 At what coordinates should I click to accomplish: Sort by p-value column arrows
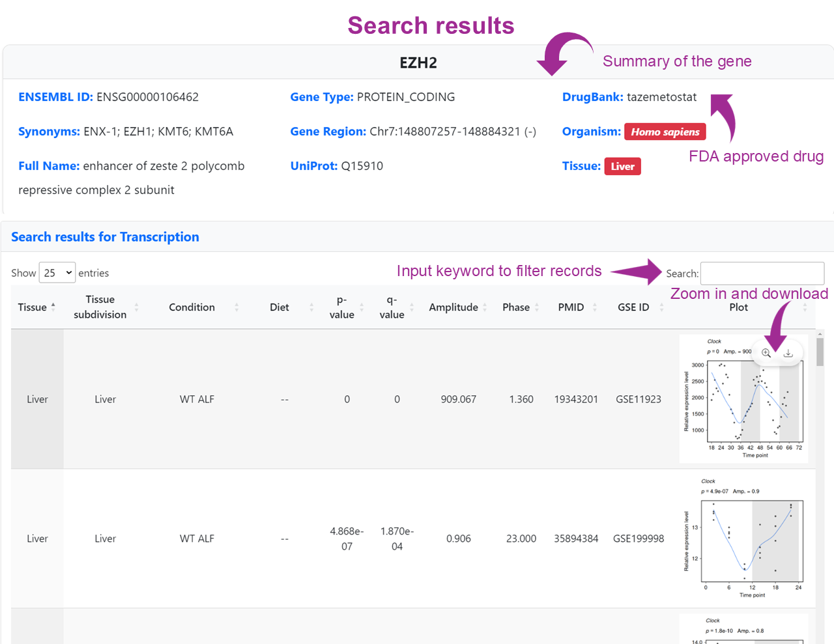tap(362, 307)
